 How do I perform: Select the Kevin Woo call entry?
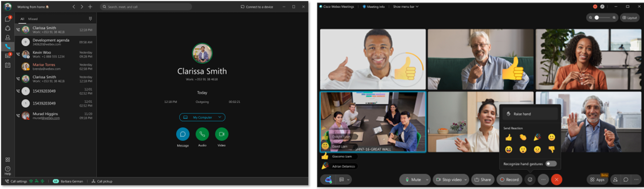click(x=56, y=54)
